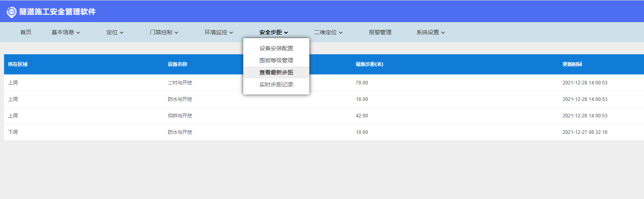
Task: Click the 所在区域 column header
Action: coord(18,64)
